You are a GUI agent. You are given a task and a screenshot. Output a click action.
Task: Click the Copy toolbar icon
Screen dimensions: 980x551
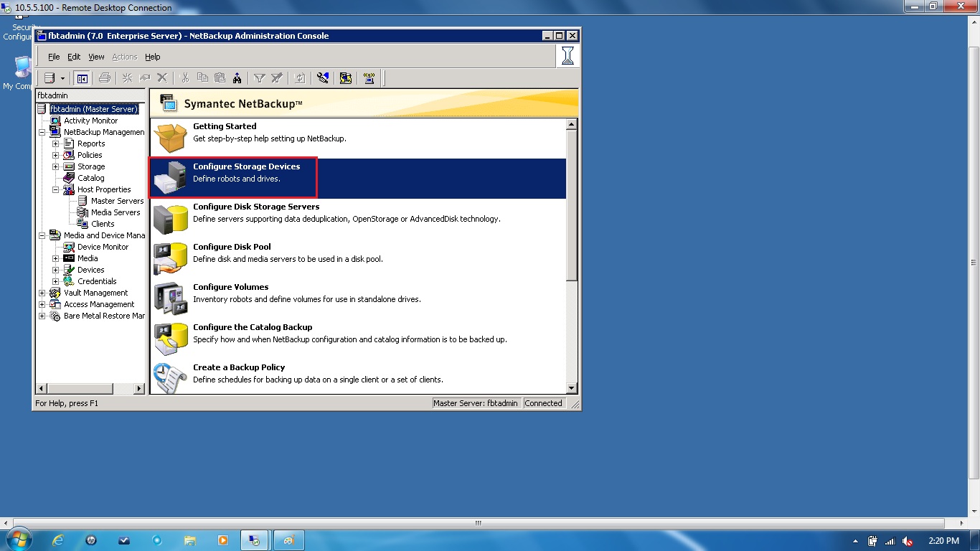(x=202, y=77)
